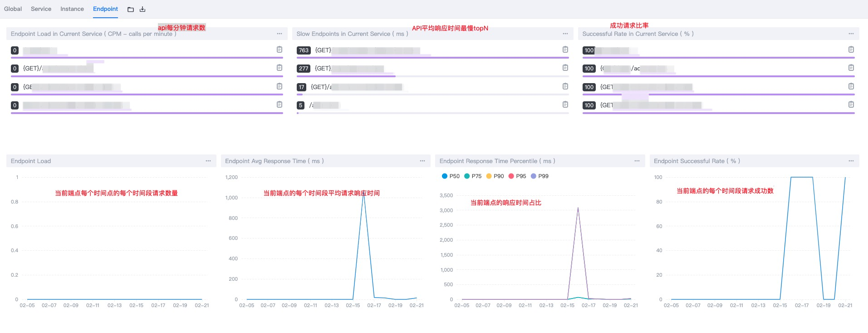Screen dimensions: 868x333
Task: Switch to the Global tab
Action: pos(13,9)
